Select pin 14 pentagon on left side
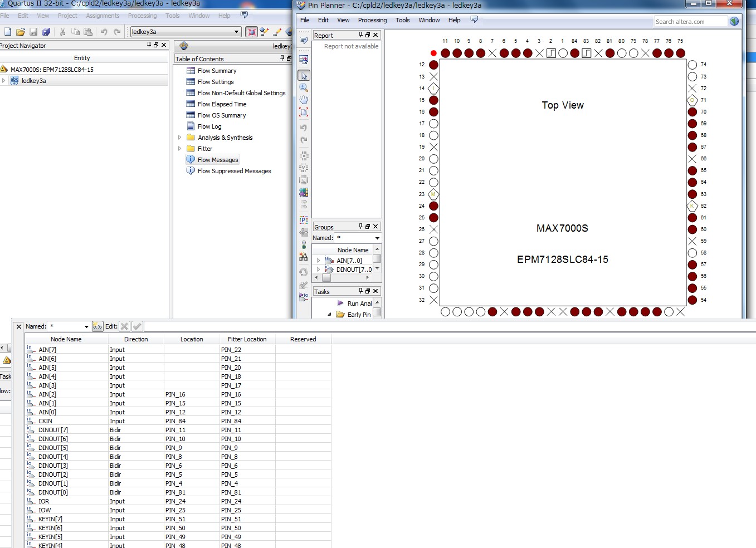Image resolution: width=756 pixels, height=548 pixels. [434, 89]
